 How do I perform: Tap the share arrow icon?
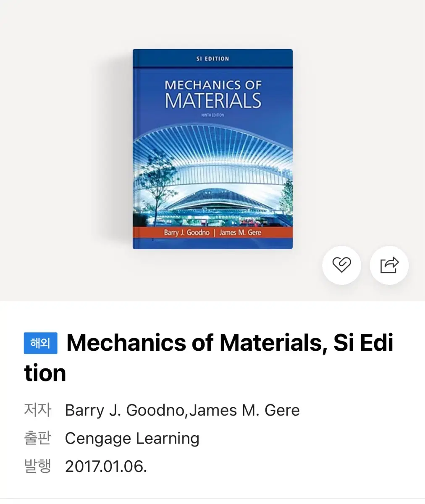[389, 265]
